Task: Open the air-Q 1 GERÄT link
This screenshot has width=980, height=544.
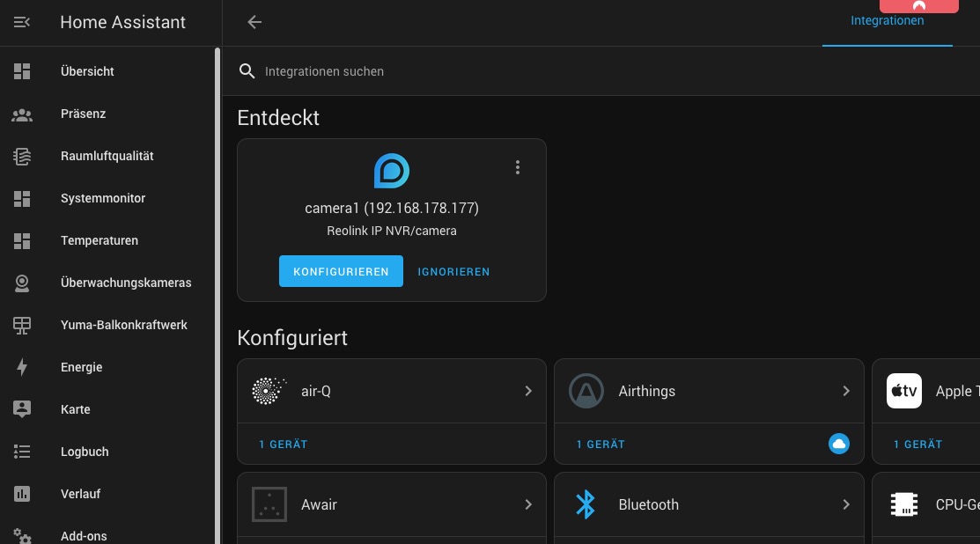Action: point(284,445)
